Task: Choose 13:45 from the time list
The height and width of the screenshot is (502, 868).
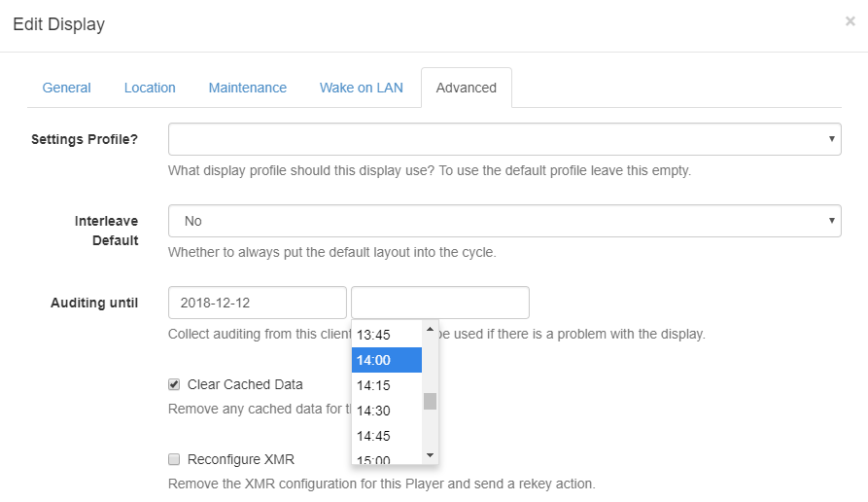Action: (x=386, y=335)
